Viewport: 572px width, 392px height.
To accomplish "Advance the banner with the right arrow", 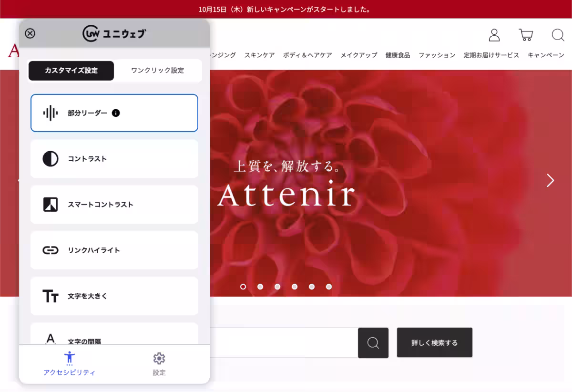I will 551,180.
